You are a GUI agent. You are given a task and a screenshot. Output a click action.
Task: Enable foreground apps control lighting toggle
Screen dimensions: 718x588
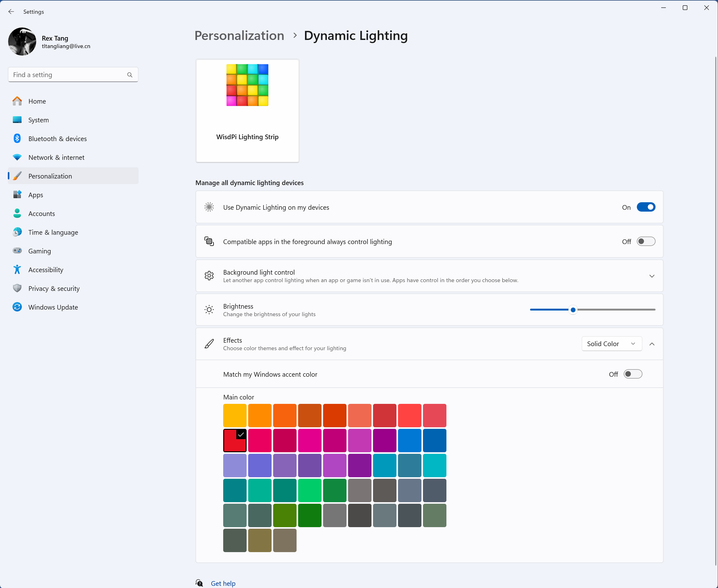646,242
